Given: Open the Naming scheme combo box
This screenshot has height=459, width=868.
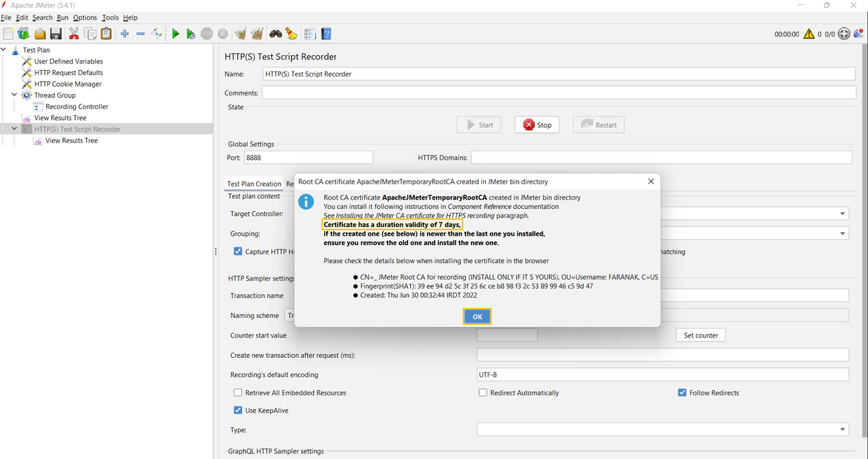Looking at the screenshot, I should point(289,315).
